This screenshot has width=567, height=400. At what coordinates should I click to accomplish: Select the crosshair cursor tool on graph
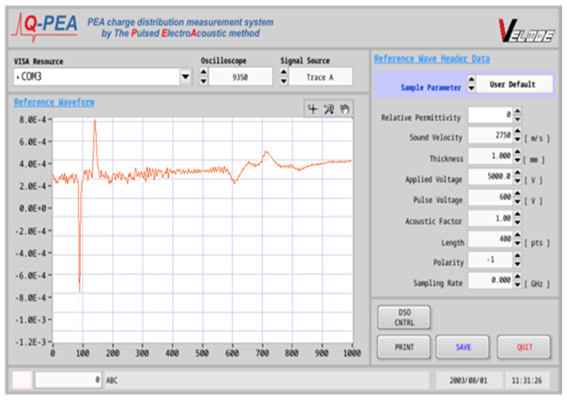click(x=312, y=109)
